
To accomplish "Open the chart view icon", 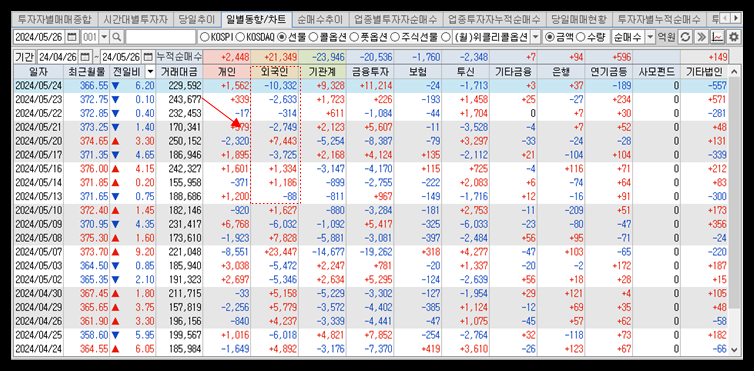I will pos(717,37).
